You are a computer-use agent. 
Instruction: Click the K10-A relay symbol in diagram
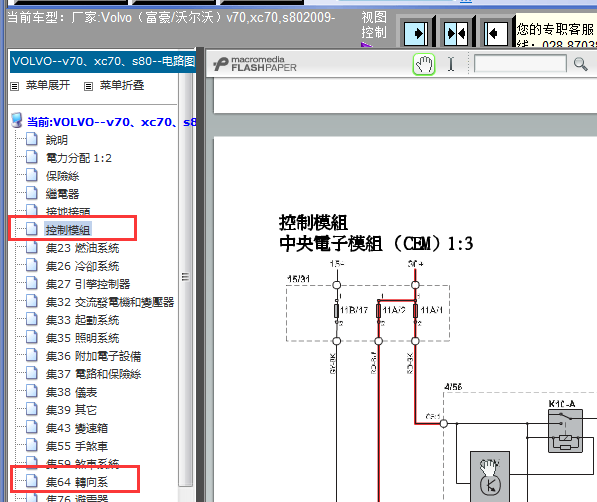565,431
